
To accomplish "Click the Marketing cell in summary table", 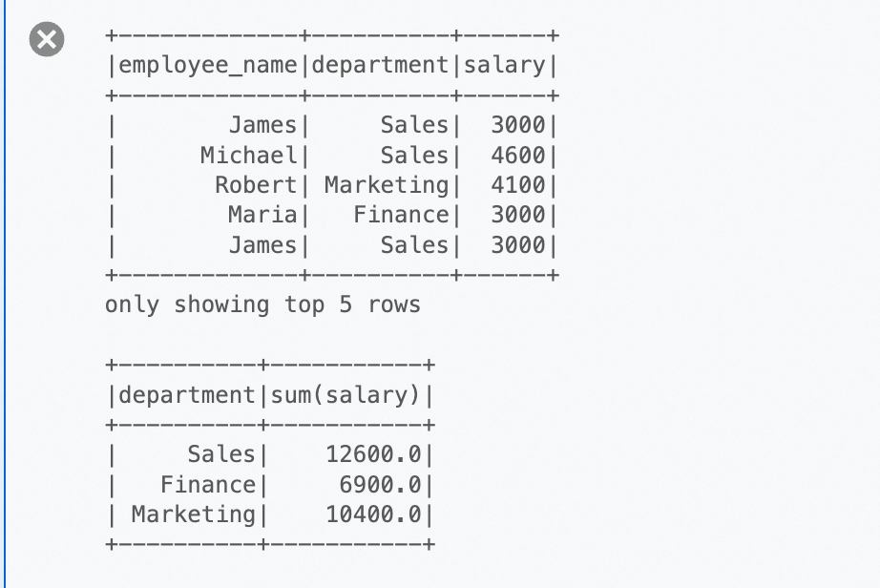I will [x=194, y=514].
